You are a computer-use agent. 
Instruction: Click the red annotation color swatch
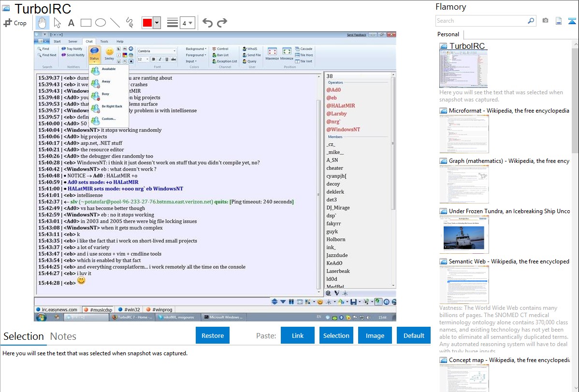click(147, 23)
